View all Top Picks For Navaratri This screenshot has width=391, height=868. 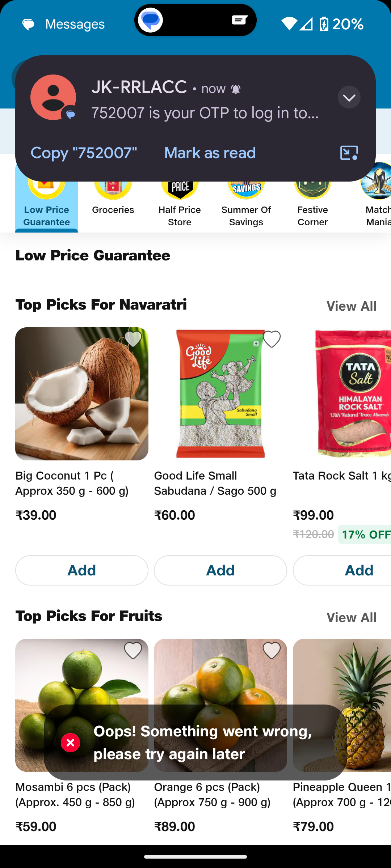[x=351, y=306]
